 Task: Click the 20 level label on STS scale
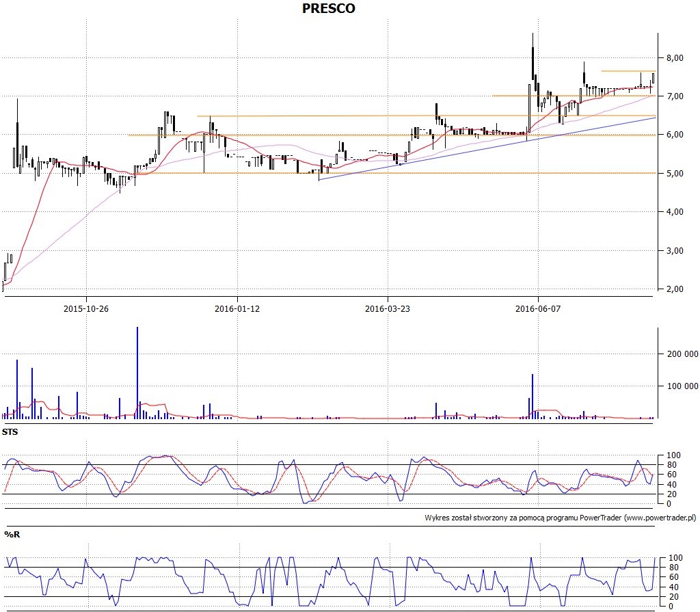coord(671,494)
